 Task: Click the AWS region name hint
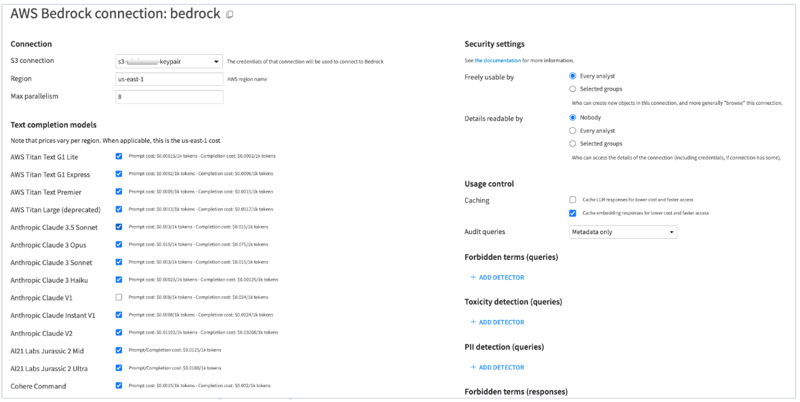point(247,80)
